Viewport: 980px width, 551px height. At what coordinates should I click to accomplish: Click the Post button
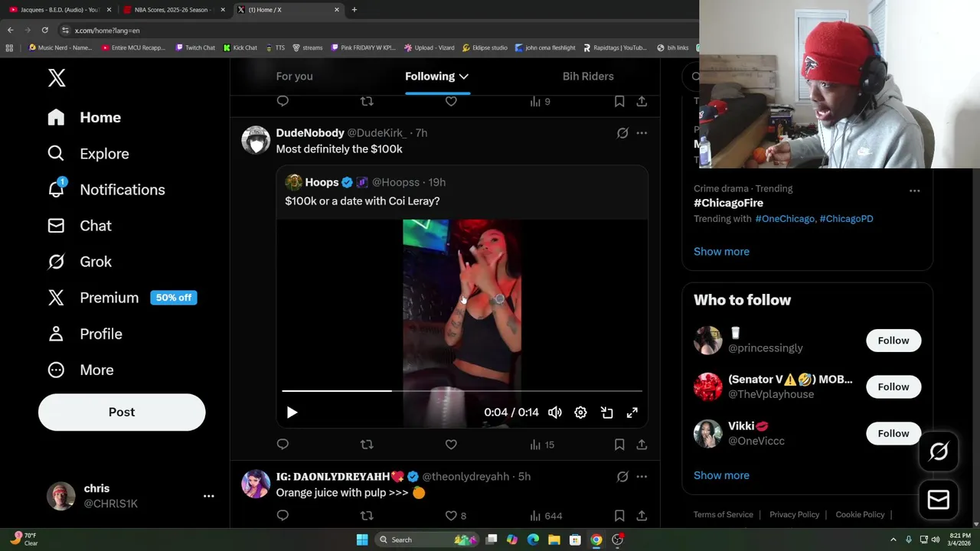(x=122, y=412)
